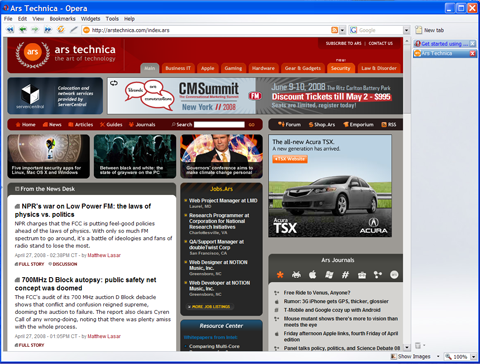Toggle Show Images in the status bar
480x364 pixels.
(x=411, y=356)
